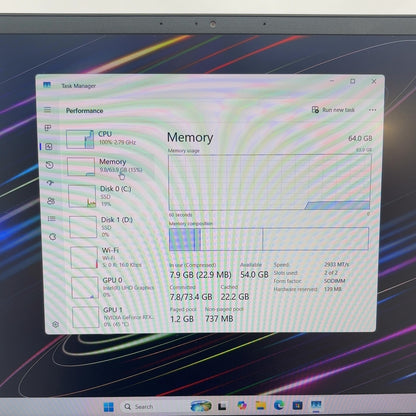Open the Users page icon
This screenshot has height=416, width=416.
pos(51,201)
